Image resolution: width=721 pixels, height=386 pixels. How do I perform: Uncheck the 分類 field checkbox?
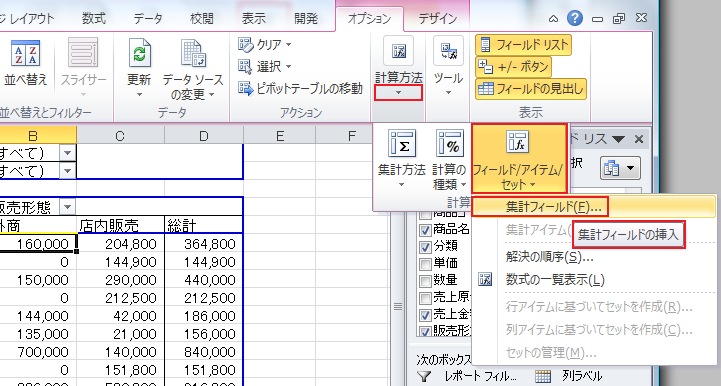click(x=425, y=247)
